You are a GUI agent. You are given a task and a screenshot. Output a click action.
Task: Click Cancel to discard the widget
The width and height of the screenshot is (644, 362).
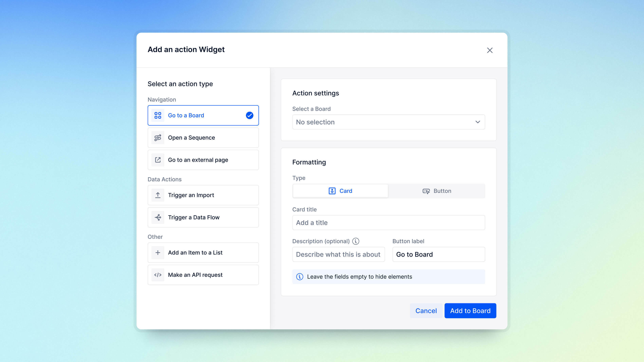[426, 311]
